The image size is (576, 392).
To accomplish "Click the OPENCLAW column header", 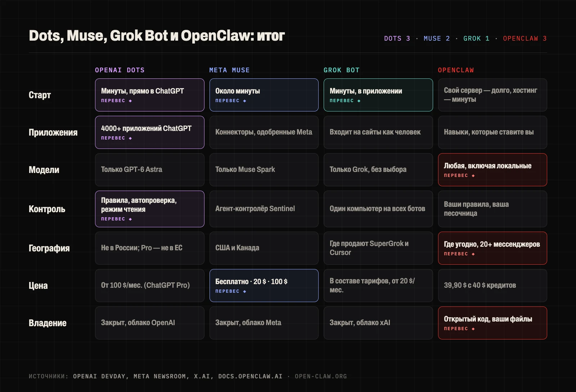I will 456,70.
